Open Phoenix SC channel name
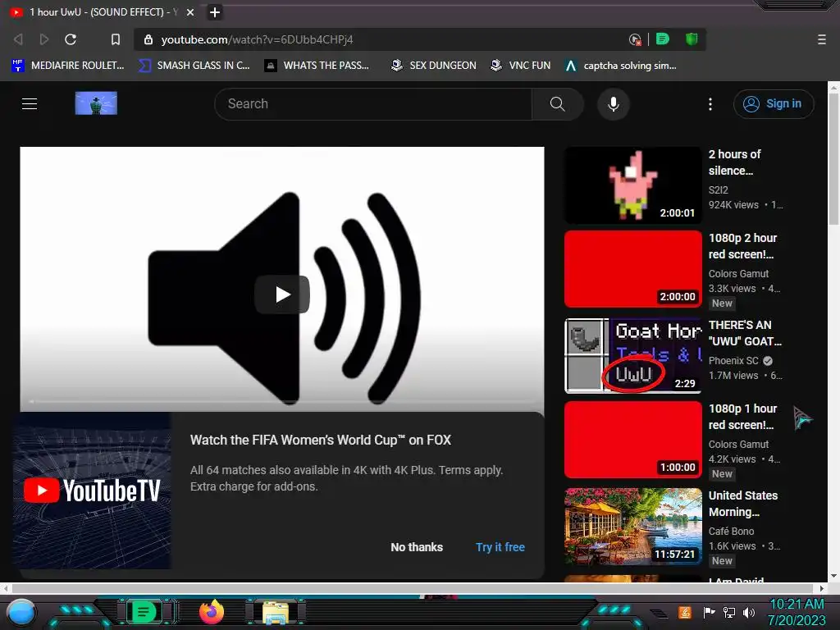Screen dimensions: 840x630 (733, 361)
